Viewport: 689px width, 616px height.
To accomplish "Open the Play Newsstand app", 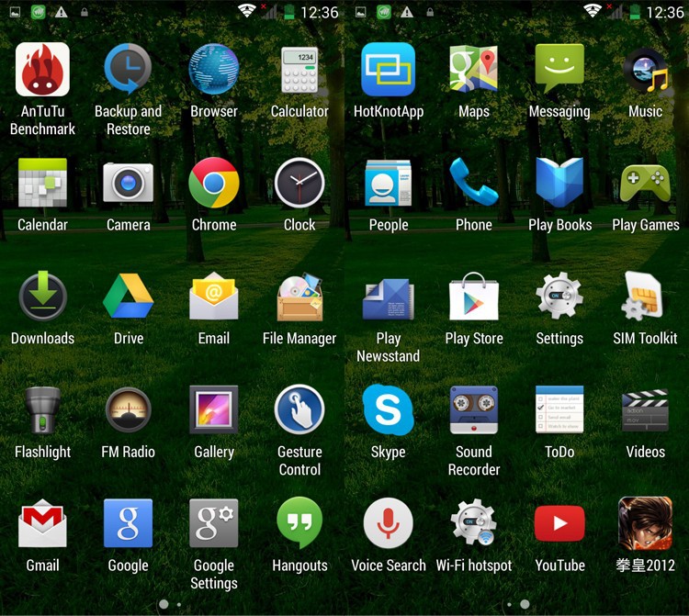I will click(388, 297).
